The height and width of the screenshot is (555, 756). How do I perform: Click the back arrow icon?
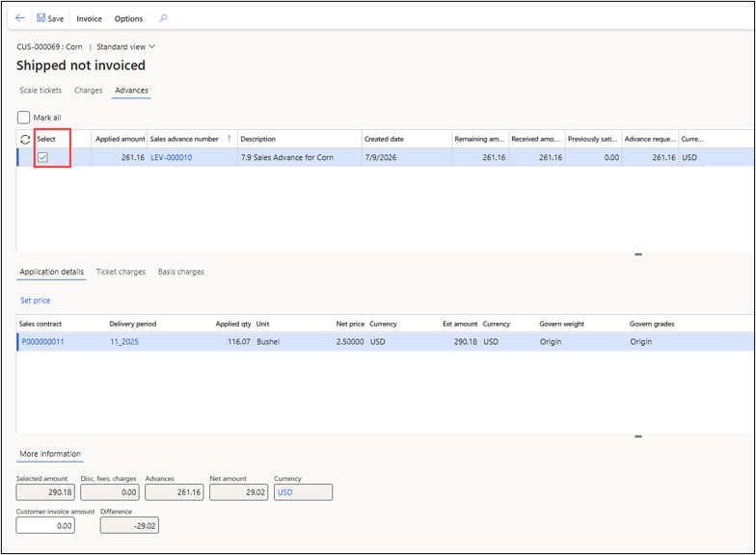tap(19, 18)
